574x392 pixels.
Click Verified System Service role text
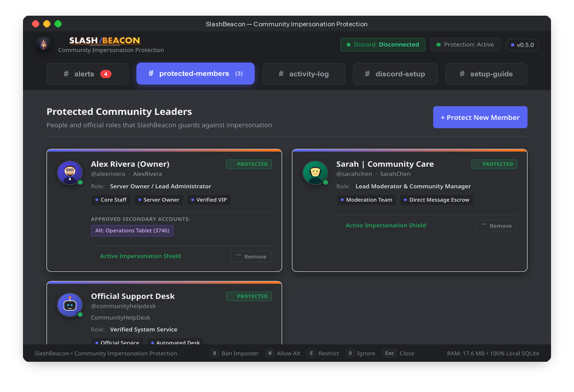[143, 329]
